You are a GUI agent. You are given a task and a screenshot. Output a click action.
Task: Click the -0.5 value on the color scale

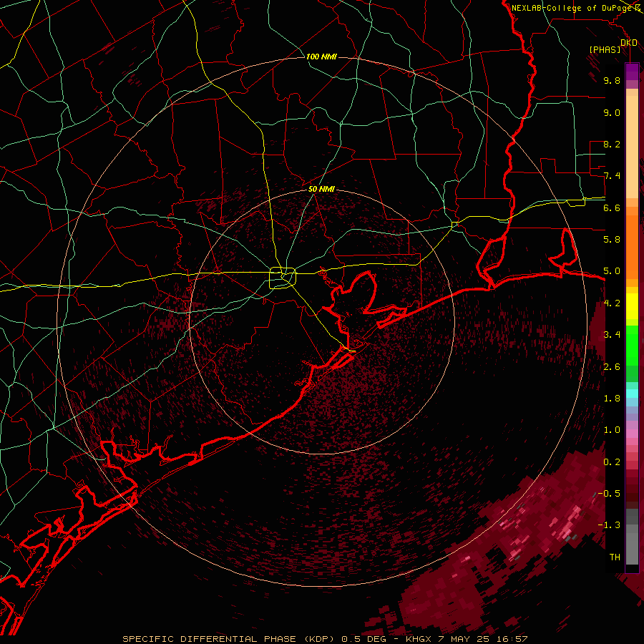coord(609,493)
